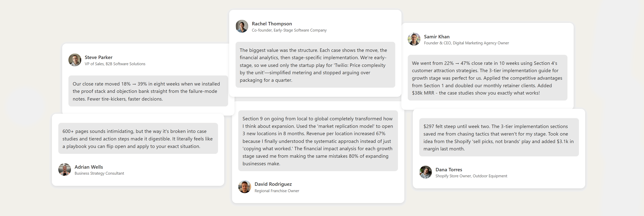The width and height of the screenshot is (644, 216).
Task: Select the David Rodriguez name
Action: click(x=273, y=184)
